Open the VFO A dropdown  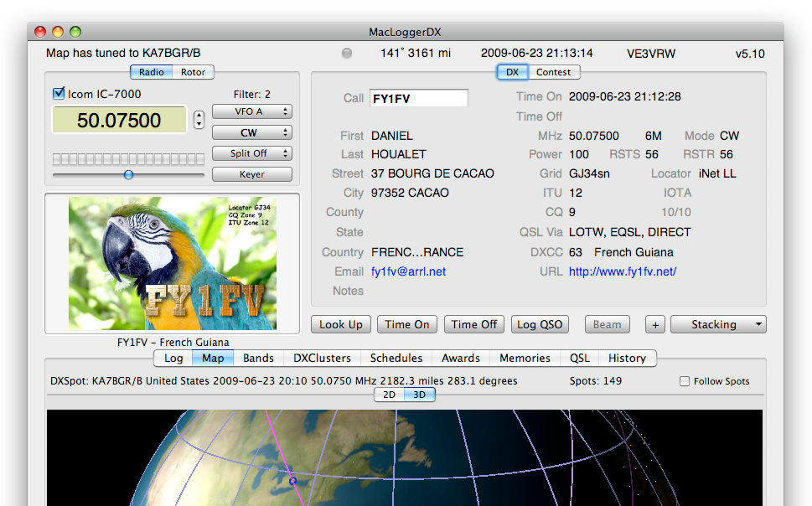[x=251, y=111]
